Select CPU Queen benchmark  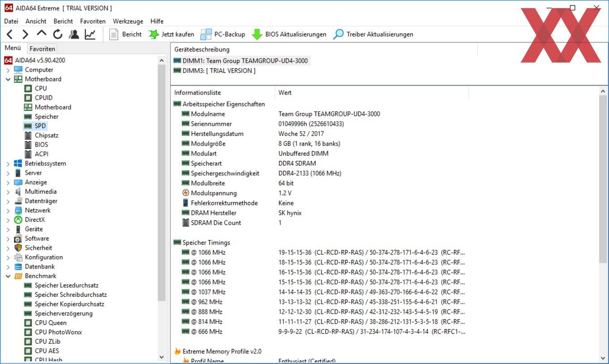coord(51,323)
